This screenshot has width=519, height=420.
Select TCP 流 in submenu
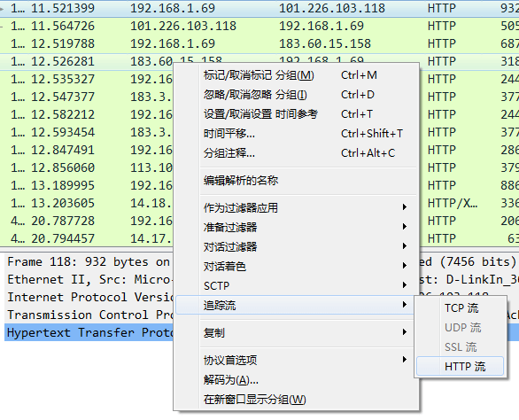pos(461,308)
